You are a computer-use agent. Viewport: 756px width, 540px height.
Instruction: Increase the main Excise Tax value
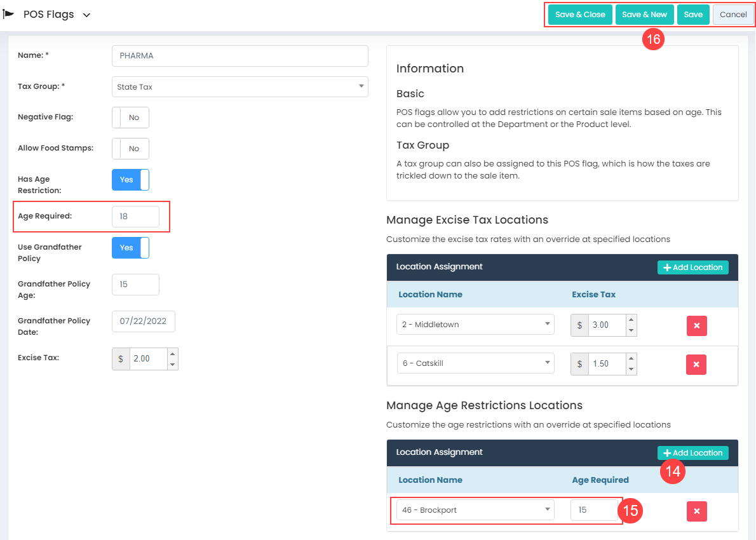(172, 353)
